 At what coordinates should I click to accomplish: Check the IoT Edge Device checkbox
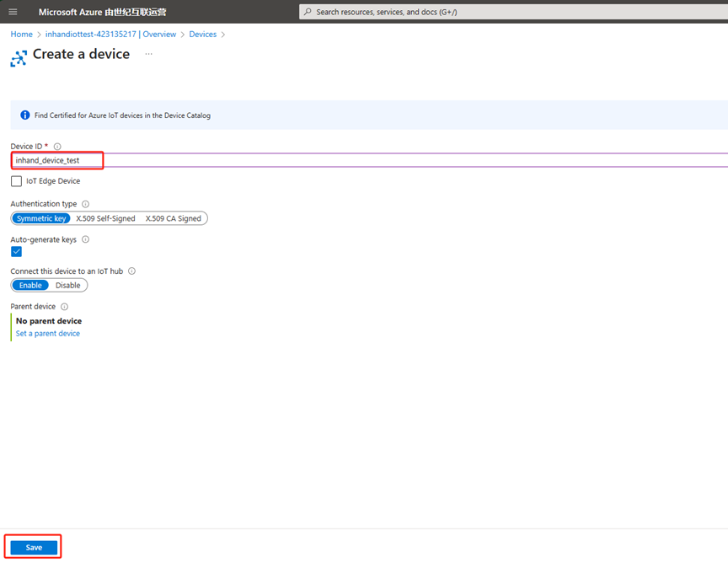coord(17,181)
